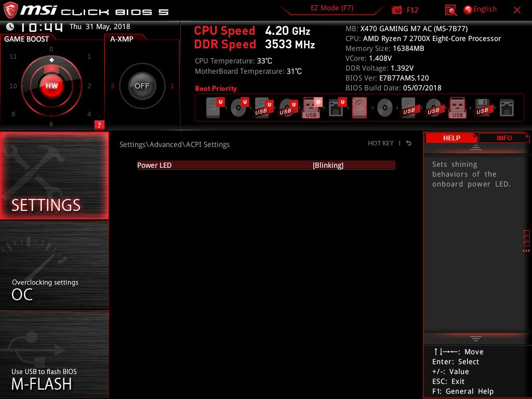This screenshot has height=399, width=532.
Task: Collapse help panel using top grip handle
Action: (x=476, y=147)
